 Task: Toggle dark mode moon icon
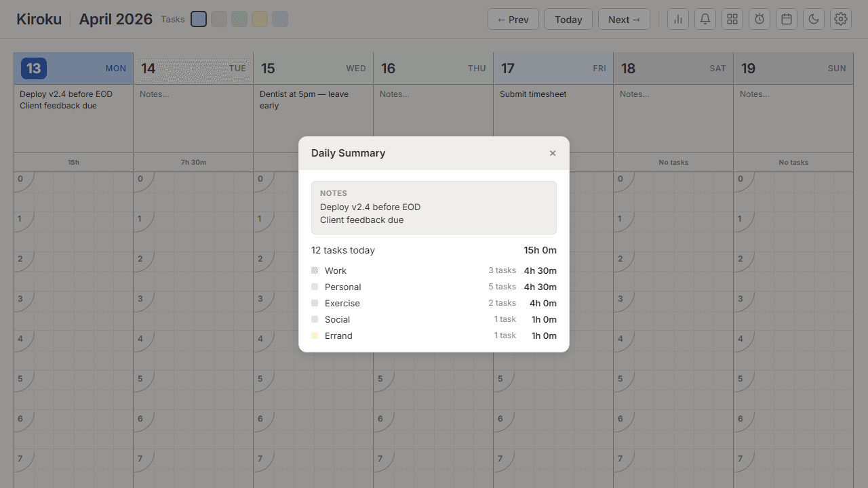coord(814,19)
